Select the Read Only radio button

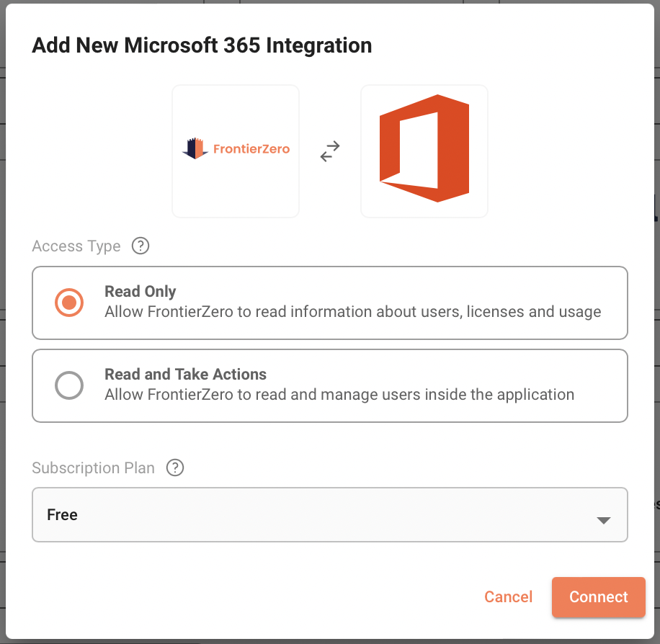(x=69, y=303)
